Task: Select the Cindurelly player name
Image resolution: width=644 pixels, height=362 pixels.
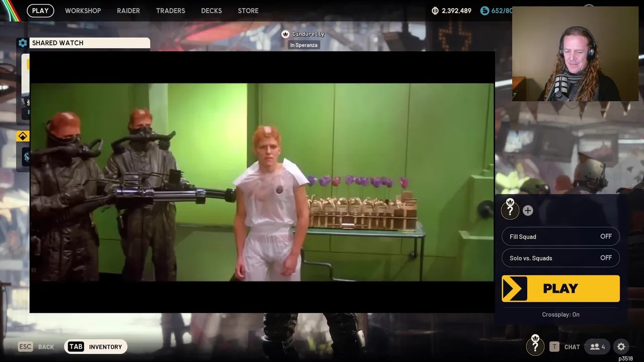Action: tap(308, 34)
